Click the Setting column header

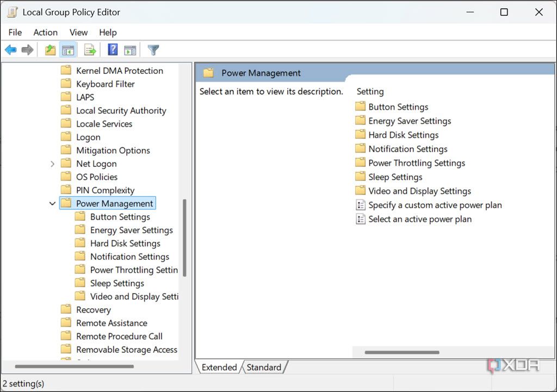pyautogui.click(x=370, y=91)
